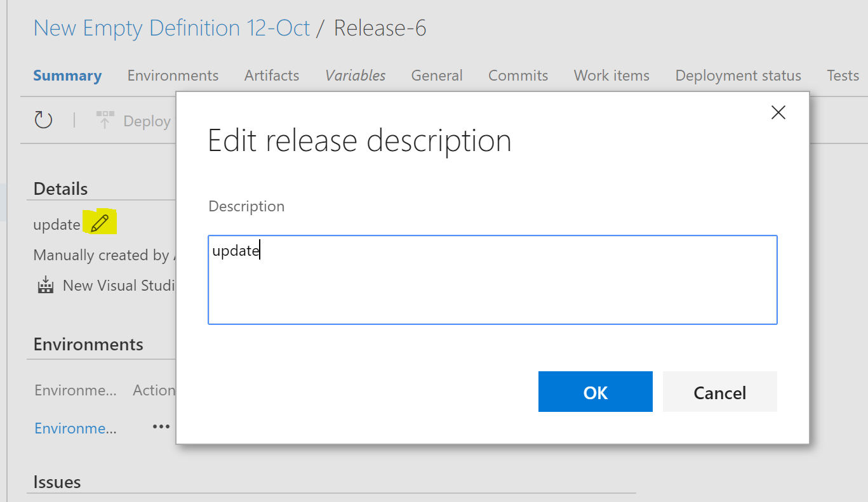Image resolution: width=868 pixels, height=502 pixels.
Task: Open the Commits tab
Action: 517,75
